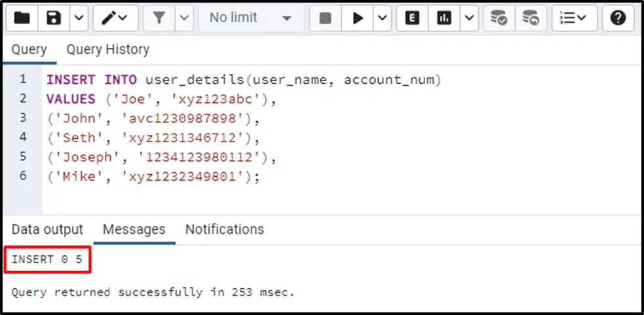Open the Macros list menu
This screenshot has height=315, width=644.
pos(573,18)
